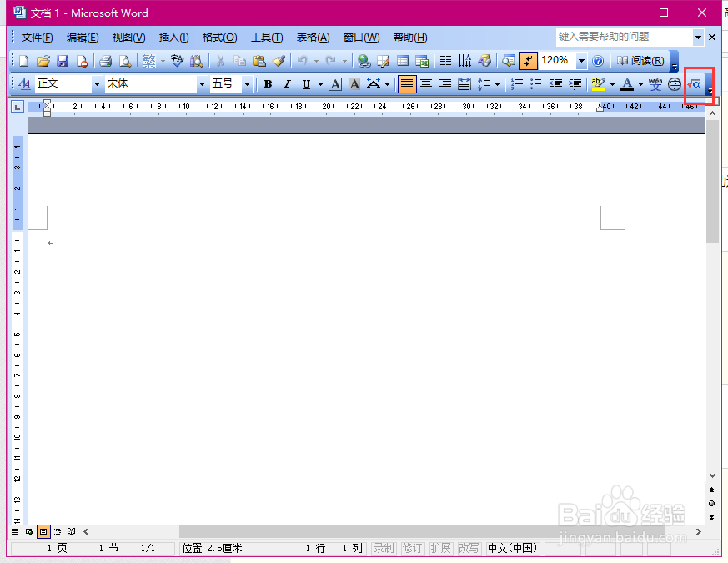Screen dimensions: 728x563
Task: Open the 插入(I) menu
Action: tap(173, 37)
